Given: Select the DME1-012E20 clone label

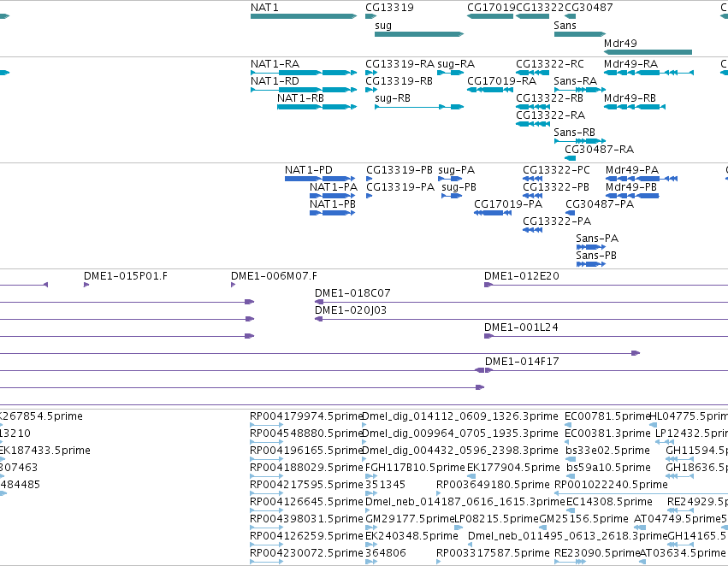Looking at the screenshot, I should [521, 276].
